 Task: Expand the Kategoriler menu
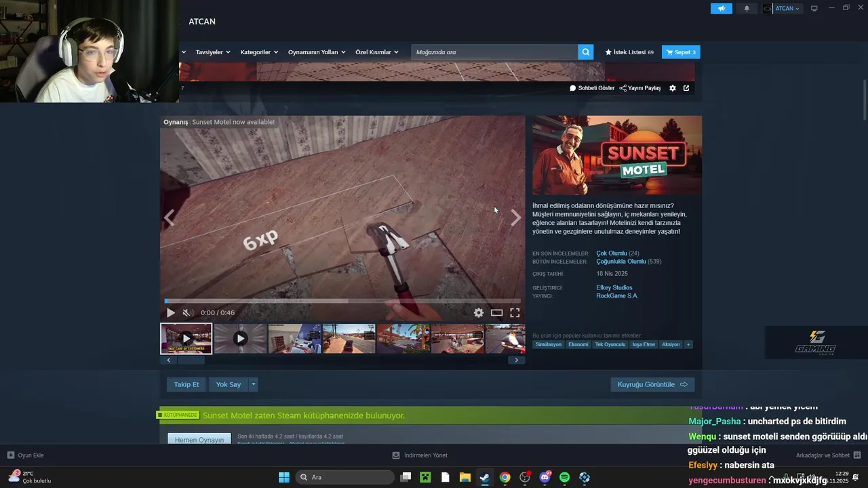coord(259,52)
